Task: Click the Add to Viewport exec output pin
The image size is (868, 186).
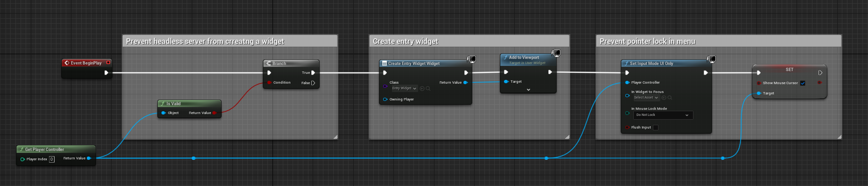Action: (550, 72)
